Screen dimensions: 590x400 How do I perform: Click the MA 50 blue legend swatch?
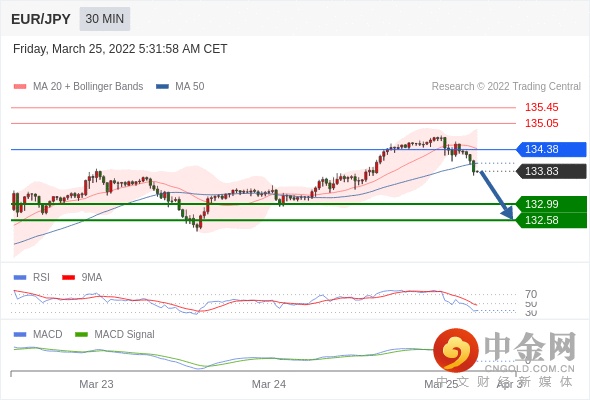(162, 87)
